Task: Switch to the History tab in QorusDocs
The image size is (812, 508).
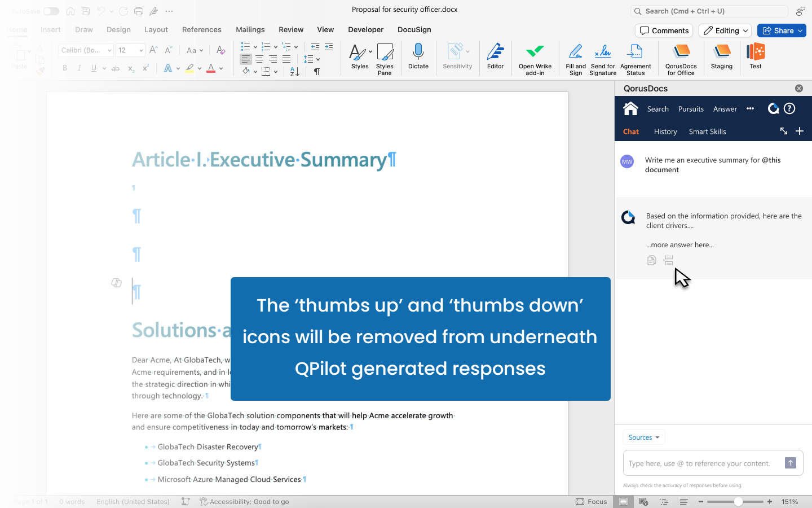Action: point(665,132)
